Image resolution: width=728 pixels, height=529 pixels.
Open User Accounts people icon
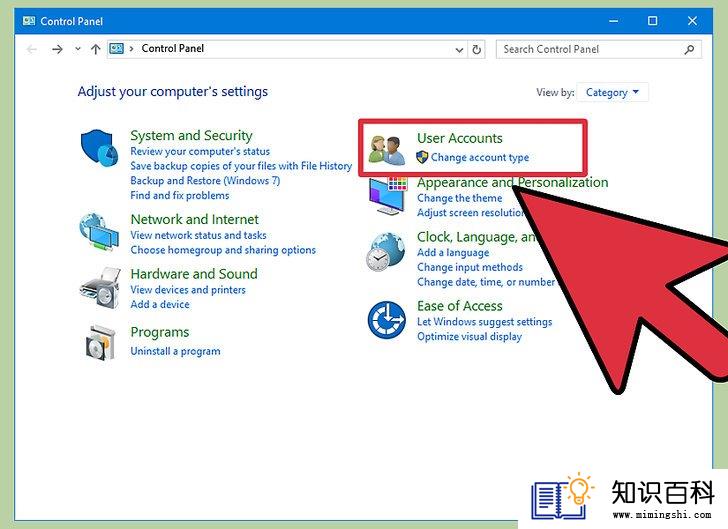click(386, 150)
